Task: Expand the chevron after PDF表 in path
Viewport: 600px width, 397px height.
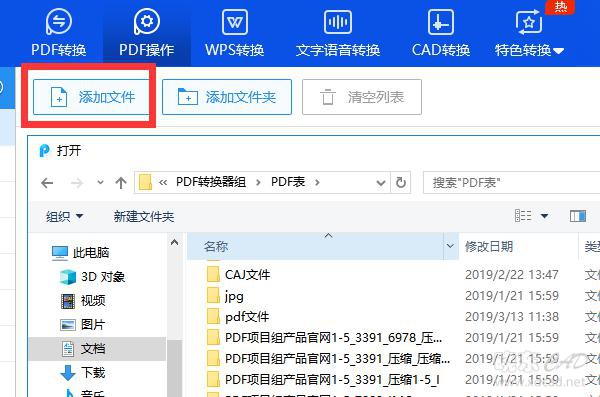Action: point(317,183)
